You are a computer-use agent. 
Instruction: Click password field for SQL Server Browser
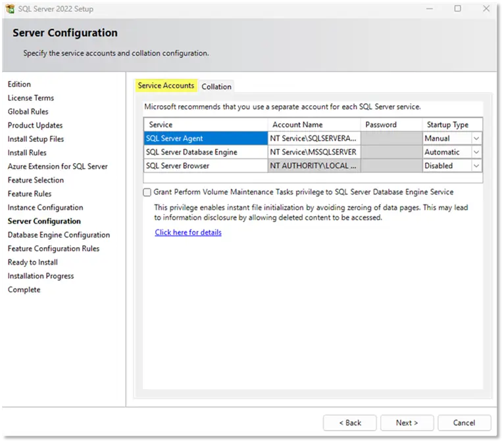[391, 166]
